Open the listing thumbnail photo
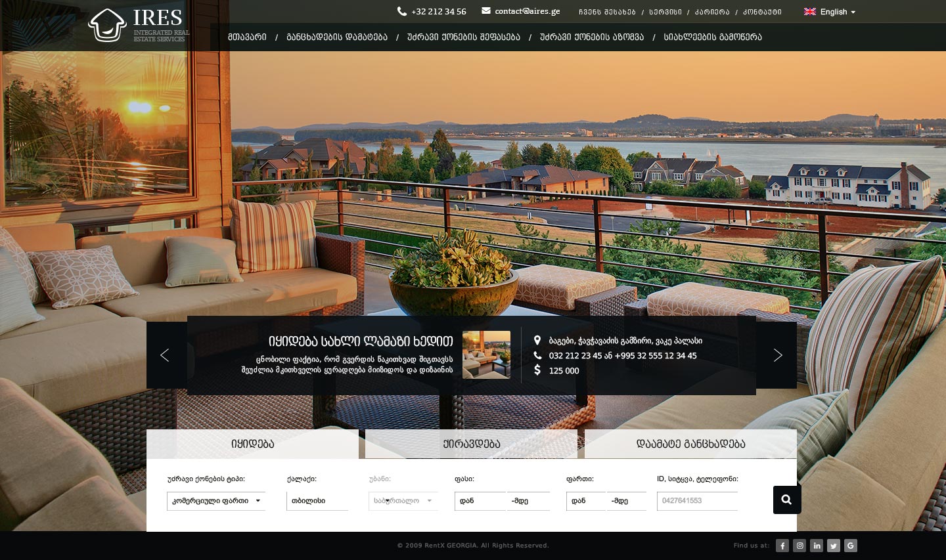The image size is (946, 560). 486,355
